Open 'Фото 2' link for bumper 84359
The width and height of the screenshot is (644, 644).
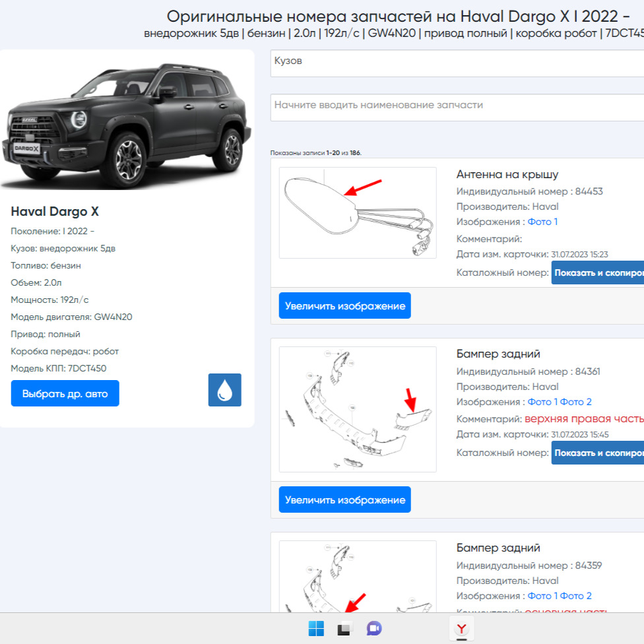coord(576,596)
